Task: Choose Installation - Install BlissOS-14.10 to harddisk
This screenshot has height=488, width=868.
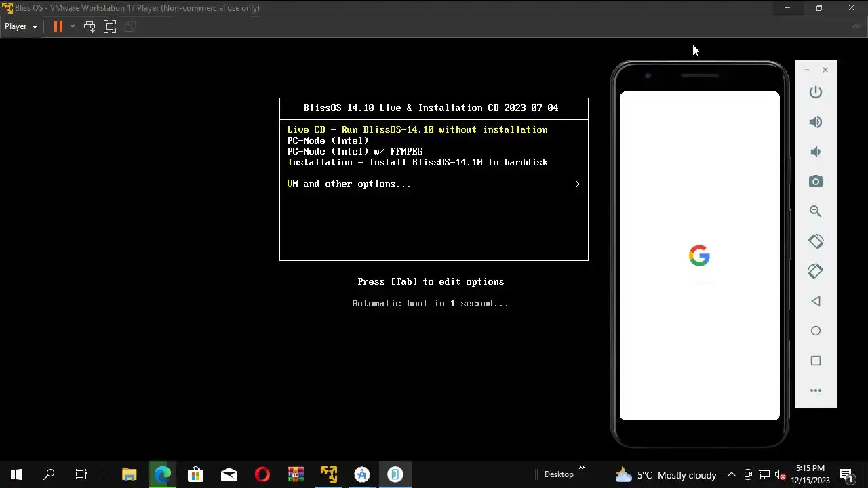Action: point(417,162)
